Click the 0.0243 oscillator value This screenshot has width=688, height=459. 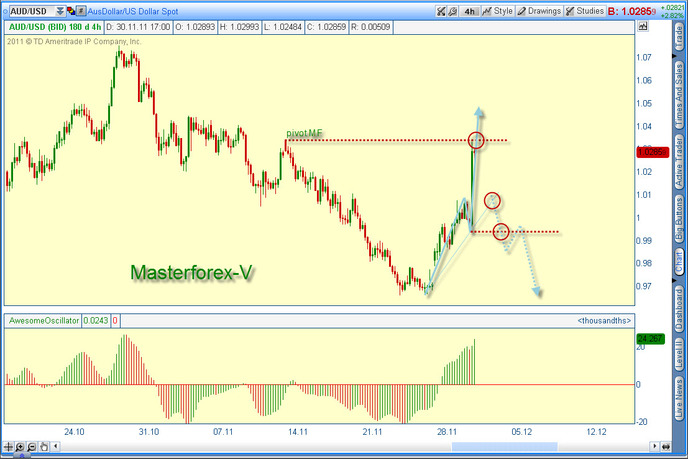click(x=96, y=321)
